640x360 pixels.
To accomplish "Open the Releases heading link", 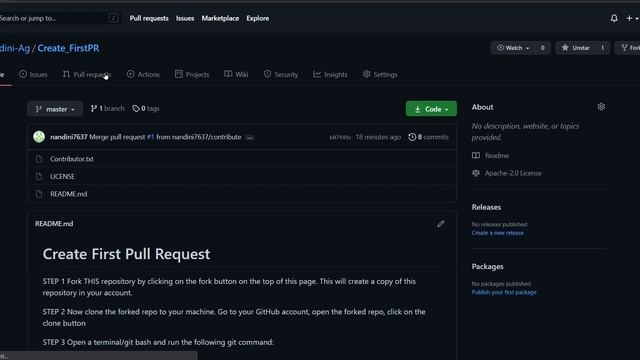I will tap(486, 207).
